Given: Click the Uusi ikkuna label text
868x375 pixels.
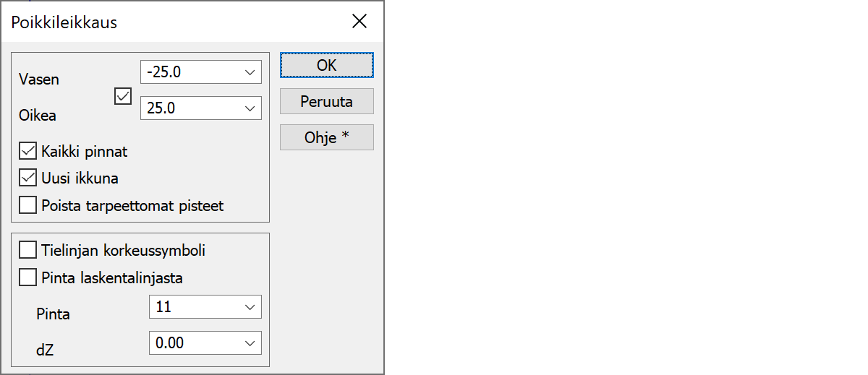Looking at the screenshot, I should (x=80, y=178).
